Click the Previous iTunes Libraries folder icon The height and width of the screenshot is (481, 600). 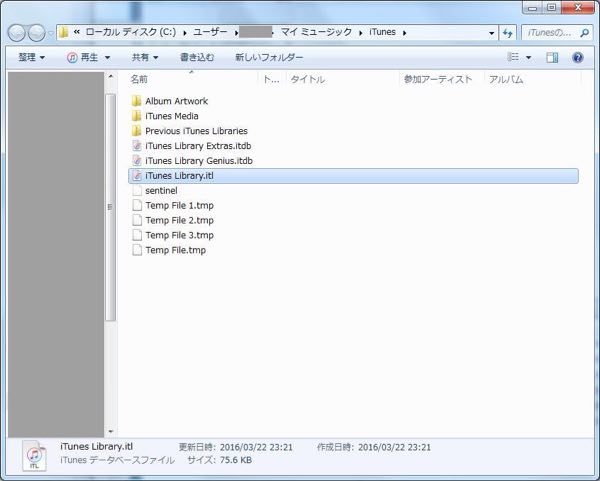pos(136,131)
